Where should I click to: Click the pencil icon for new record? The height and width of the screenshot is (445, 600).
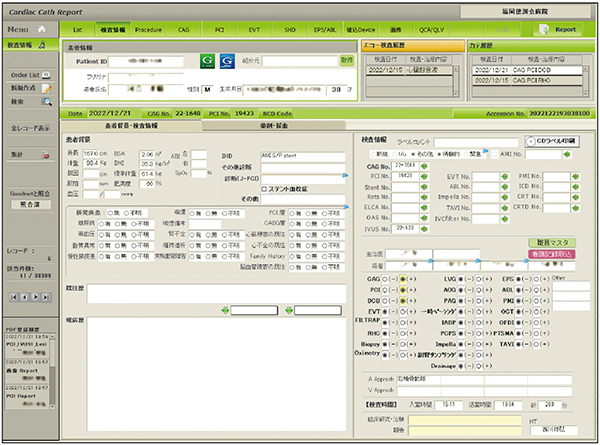click(x=47, y=88)
